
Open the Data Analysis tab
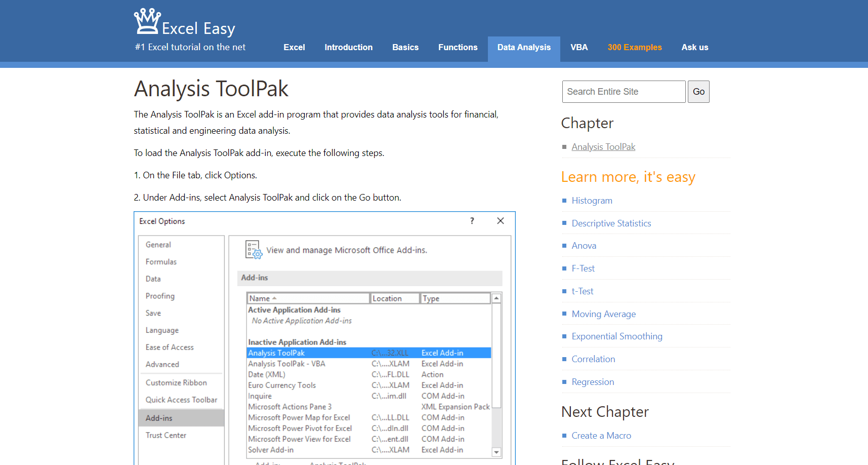pyautogui.click(x=523, y=48)
